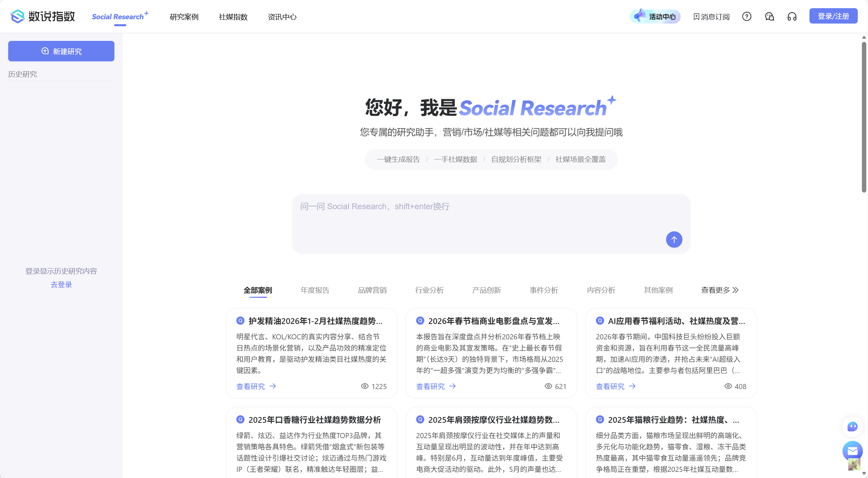
Task: Open 研究案例 in top navigation
Action: point(184,17)
